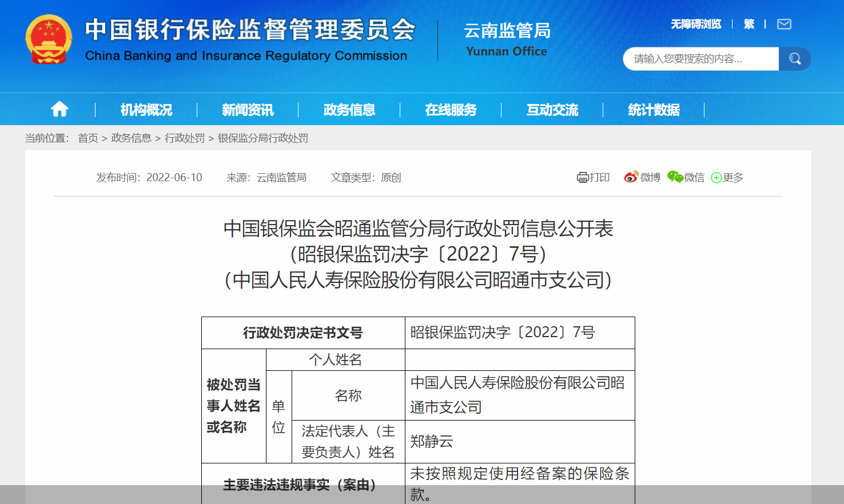
Task: Switch to traditional Chinese with 繁
Action: point(749,24)
